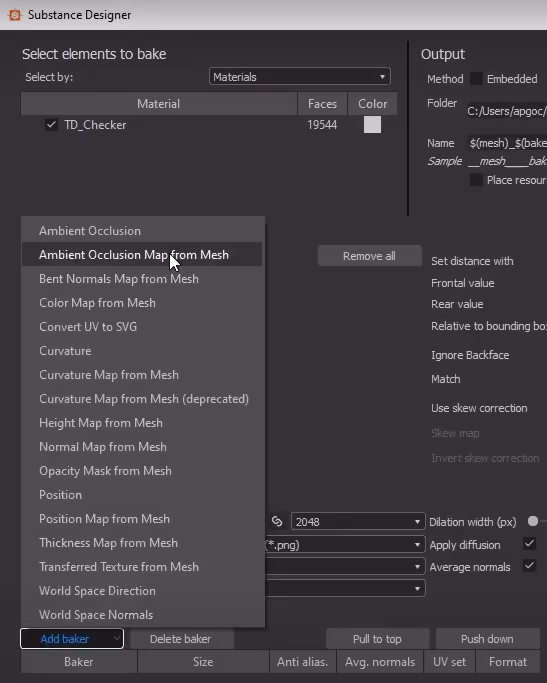Select Color Map from Mesh
Image resolution: width=547 pixels, height=683 pixels.
pos(142,303)
